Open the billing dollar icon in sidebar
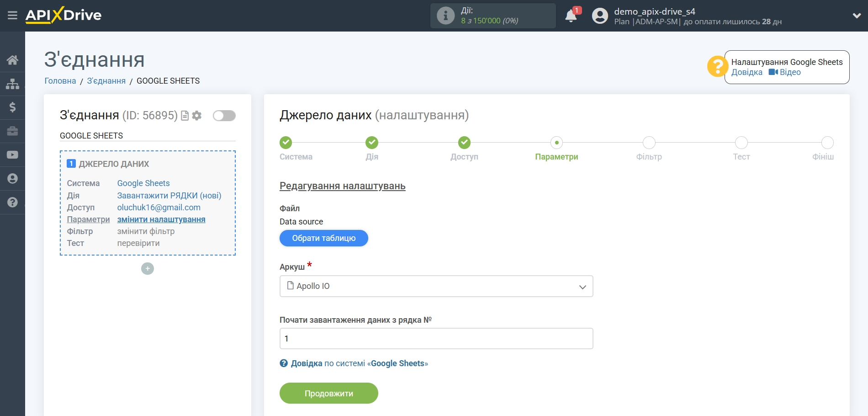This screenshot has width=868, height=416. click(x=13, y=107)
